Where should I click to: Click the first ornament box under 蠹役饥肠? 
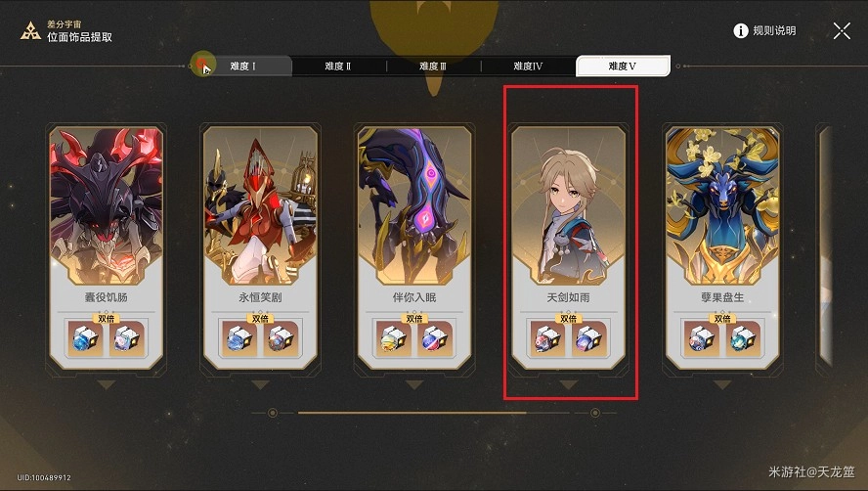tap(86, 338)
